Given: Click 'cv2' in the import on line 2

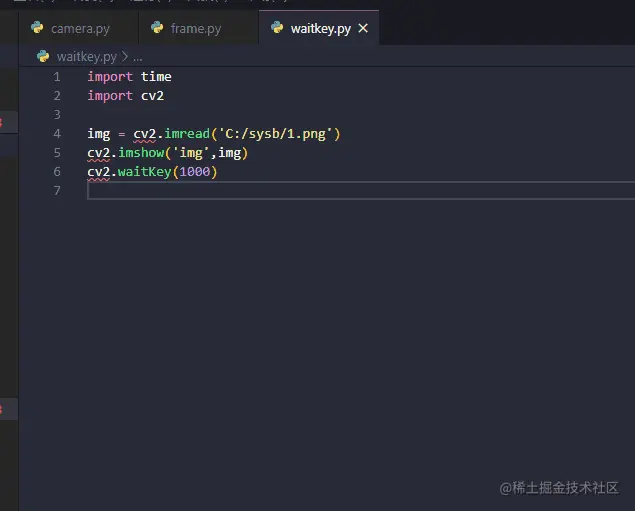Looking at the screenshot, I should tap(152, 96).
